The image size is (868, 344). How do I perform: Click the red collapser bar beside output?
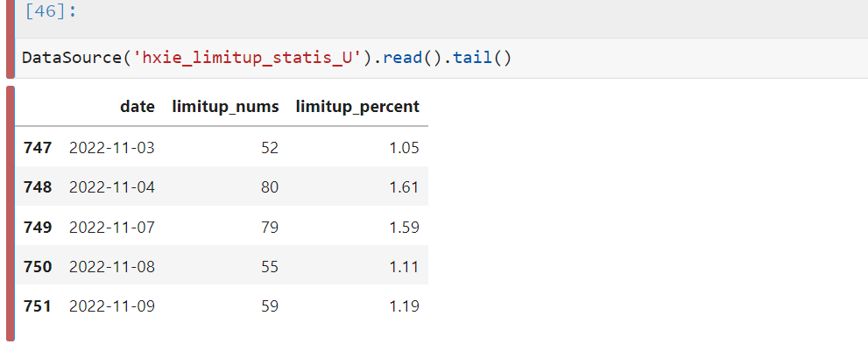tap(10, 213)
